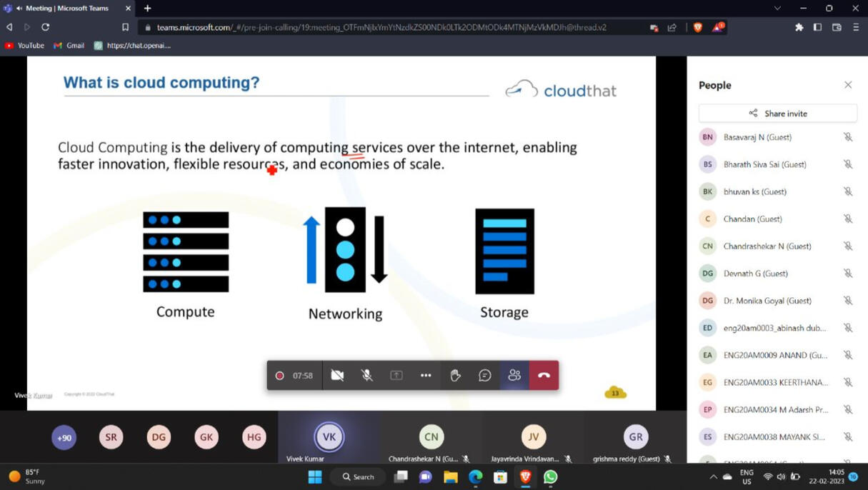Mute Basavaraj N (Guest) in People panel
The width and height of the screenshot is (868, 490).
(847, 136)
